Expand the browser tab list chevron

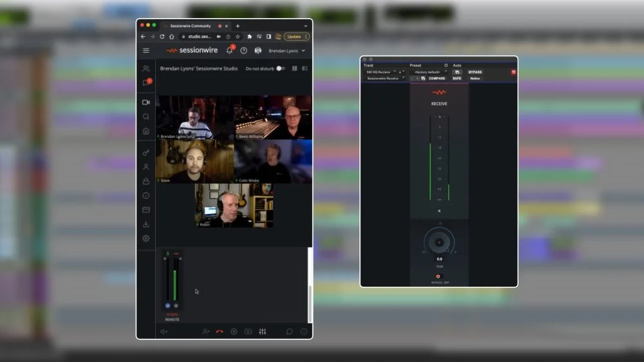click(305, 26)
